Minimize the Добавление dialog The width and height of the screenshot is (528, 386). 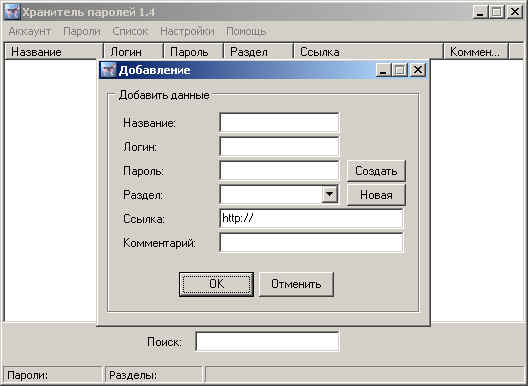click(383, 70)
